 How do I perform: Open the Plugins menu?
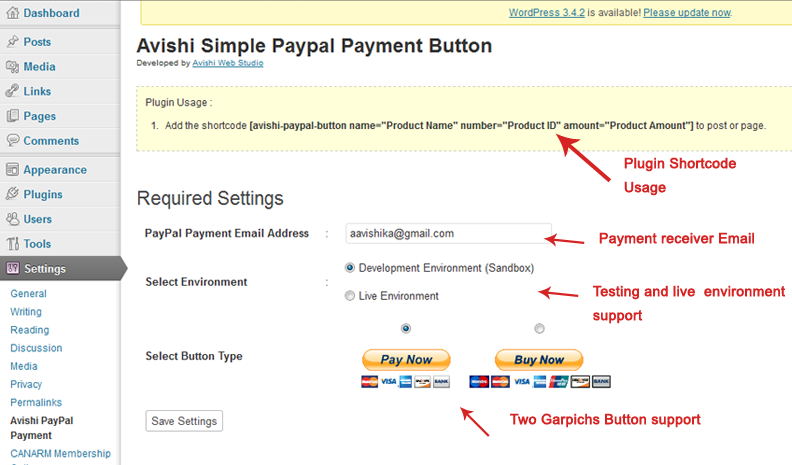[43, 195]
